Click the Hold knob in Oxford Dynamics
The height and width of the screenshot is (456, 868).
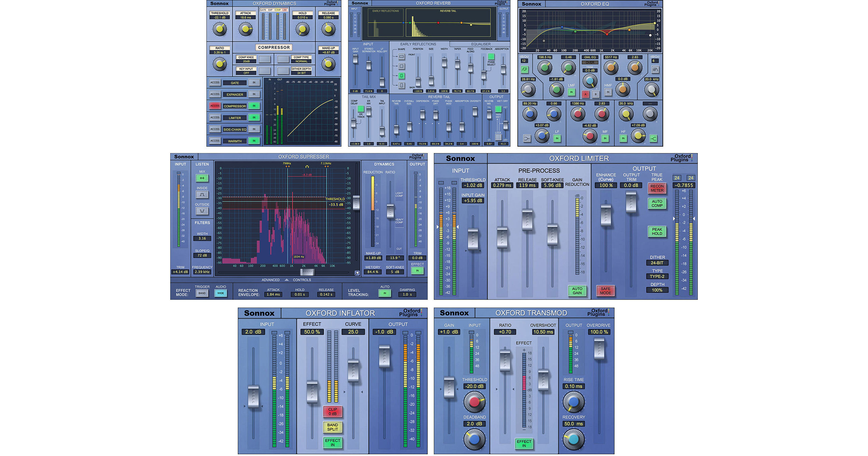302,29
